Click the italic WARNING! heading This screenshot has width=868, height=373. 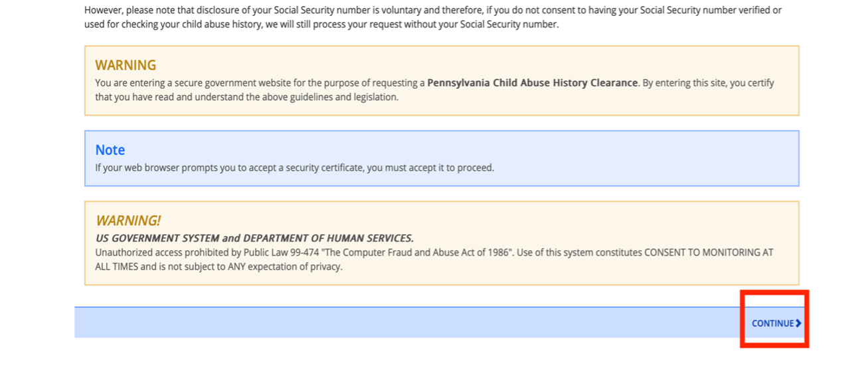[128, 220]
